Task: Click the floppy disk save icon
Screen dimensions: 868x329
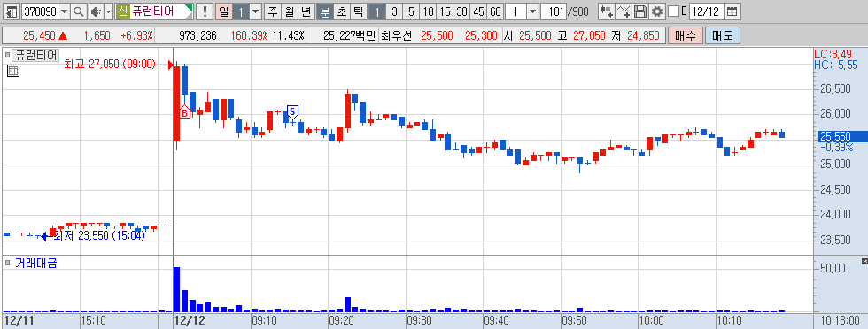Action: (x=639, y=11)
